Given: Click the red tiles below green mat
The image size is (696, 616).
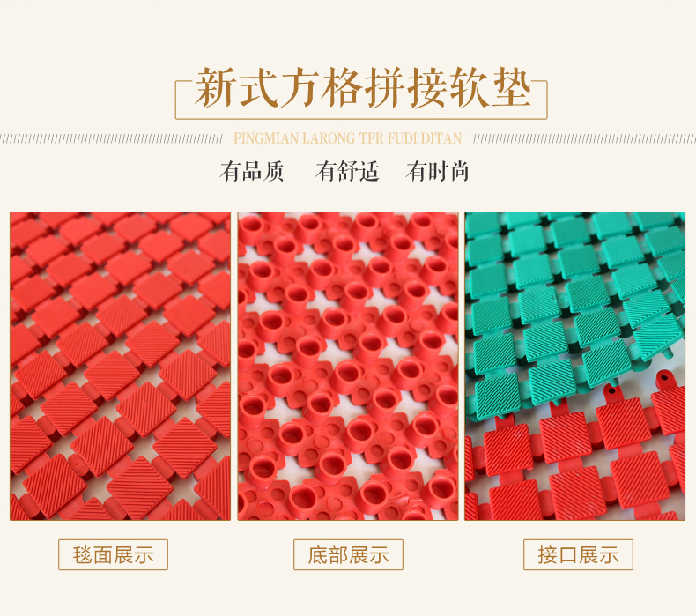Looking at the screenshot, I should [x=577, y=462].
